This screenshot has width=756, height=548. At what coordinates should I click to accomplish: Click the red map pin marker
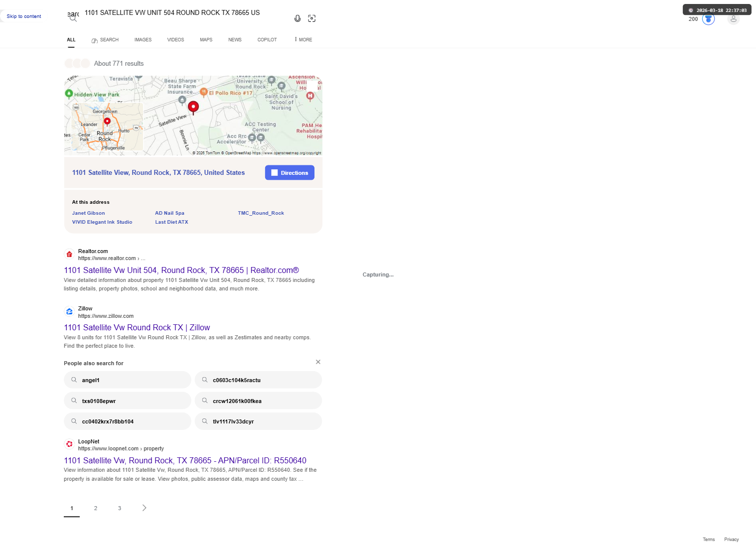click(x=193, y=107)
